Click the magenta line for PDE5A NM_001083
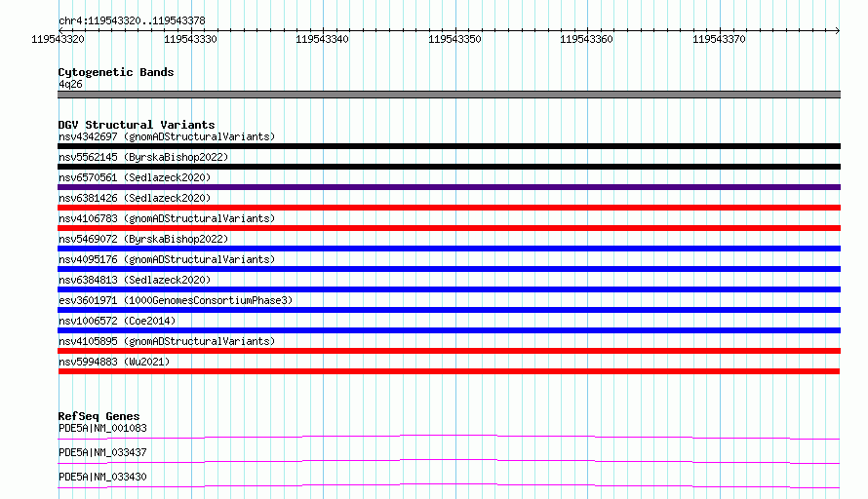 (449, 437)
